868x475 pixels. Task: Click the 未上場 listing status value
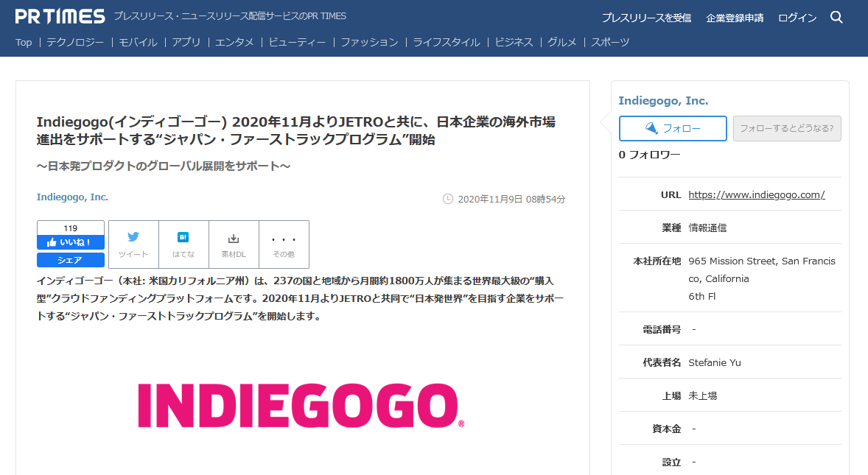tap(702, 396)
